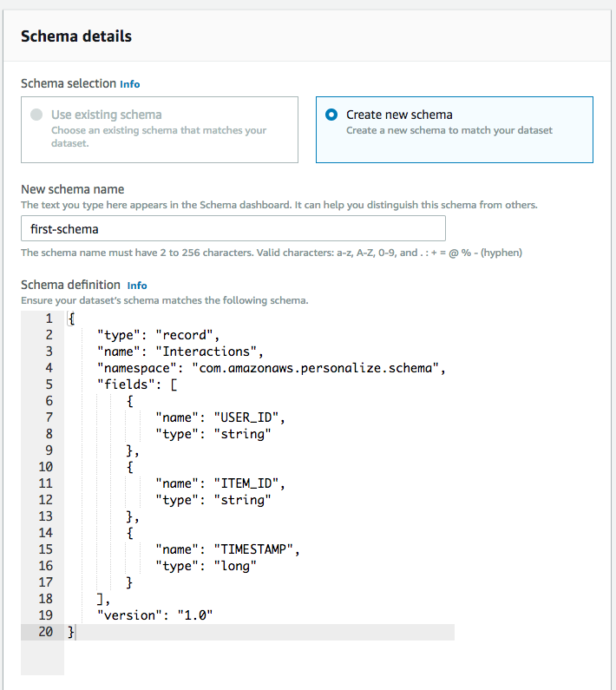Open Info link beside Schema selection
This screenshot has width=616, height=690.
point(130,84)
